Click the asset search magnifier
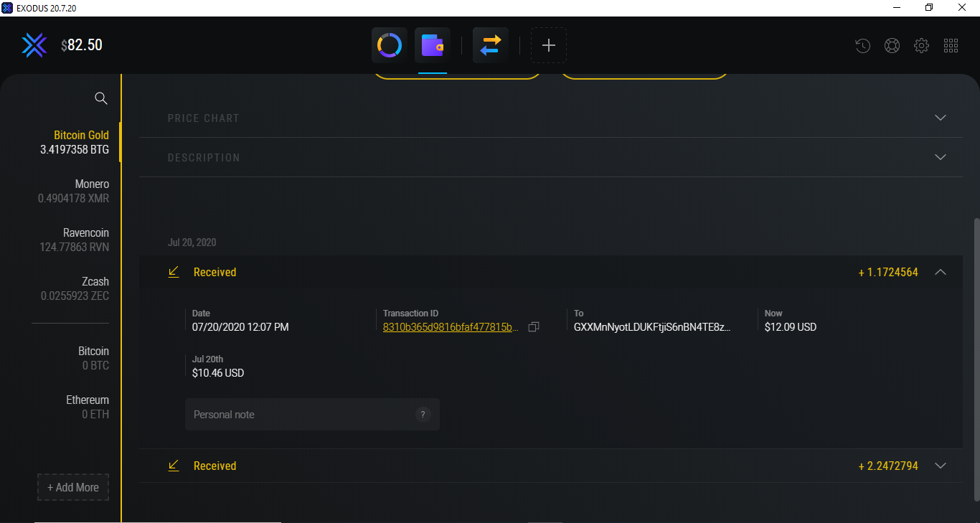This screenshot has width=980, height=523. [x=101, y=98]
